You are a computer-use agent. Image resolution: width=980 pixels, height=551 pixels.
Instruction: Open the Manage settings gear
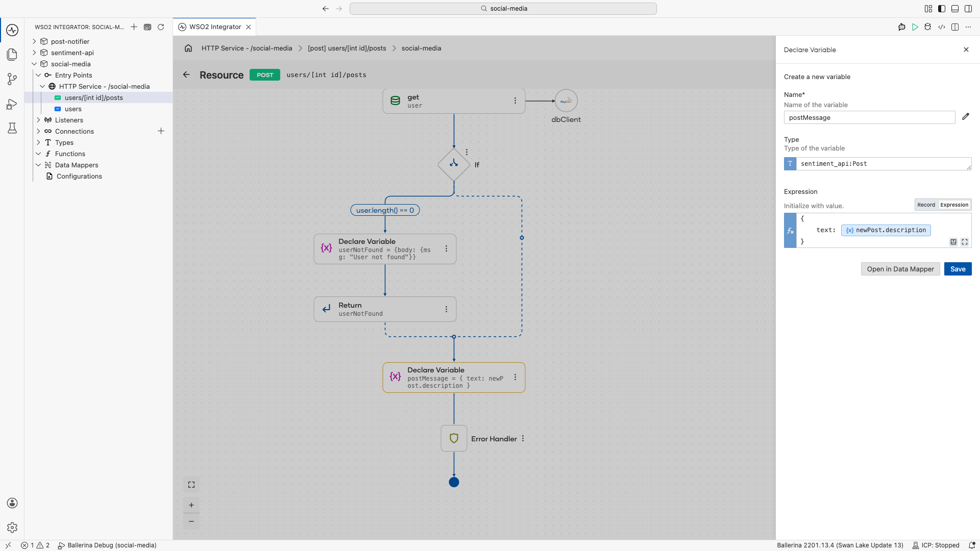[x=12, y=528]
